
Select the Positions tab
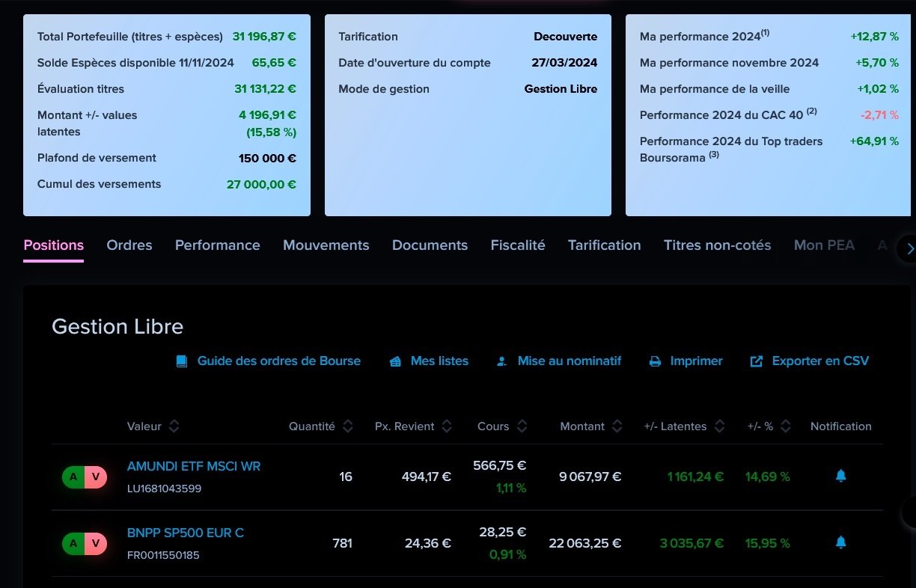54,245
